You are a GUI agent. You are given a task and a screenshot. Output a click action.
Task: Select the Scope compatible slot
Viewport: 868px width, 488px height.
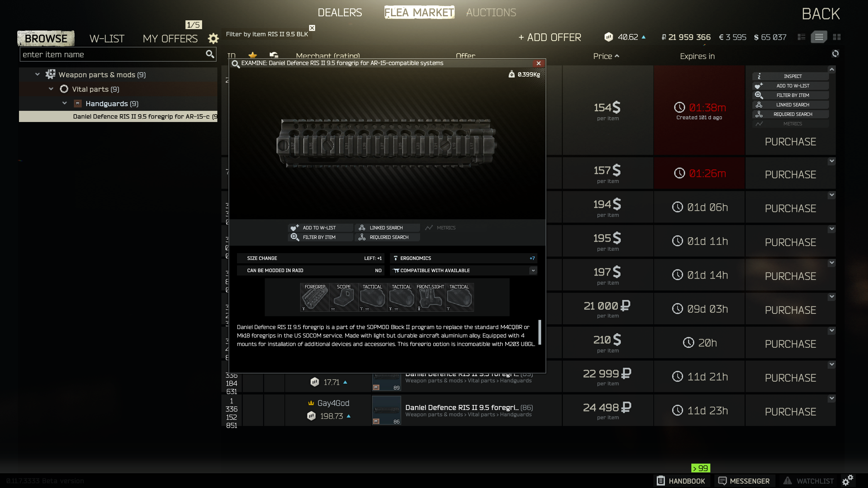tap(344, 297)
